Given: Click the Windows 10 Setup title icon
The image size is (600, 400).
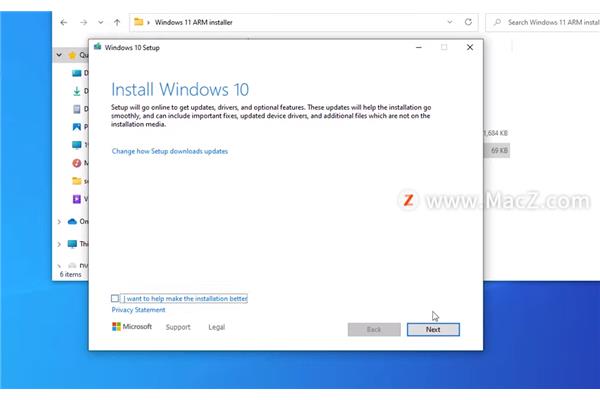Looking at the screenshot, I should 98,47.
